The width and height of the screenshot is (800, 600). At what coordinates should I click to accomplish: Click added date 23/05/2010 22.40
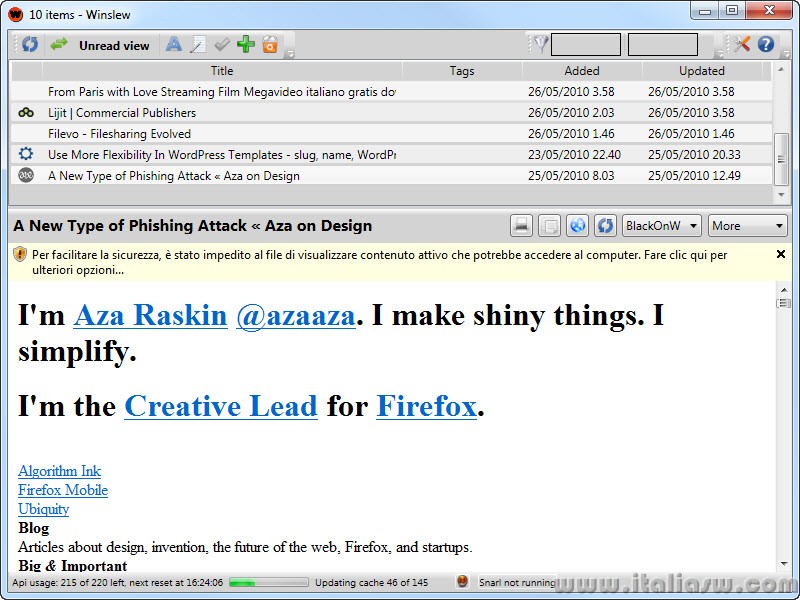(574, 155)
